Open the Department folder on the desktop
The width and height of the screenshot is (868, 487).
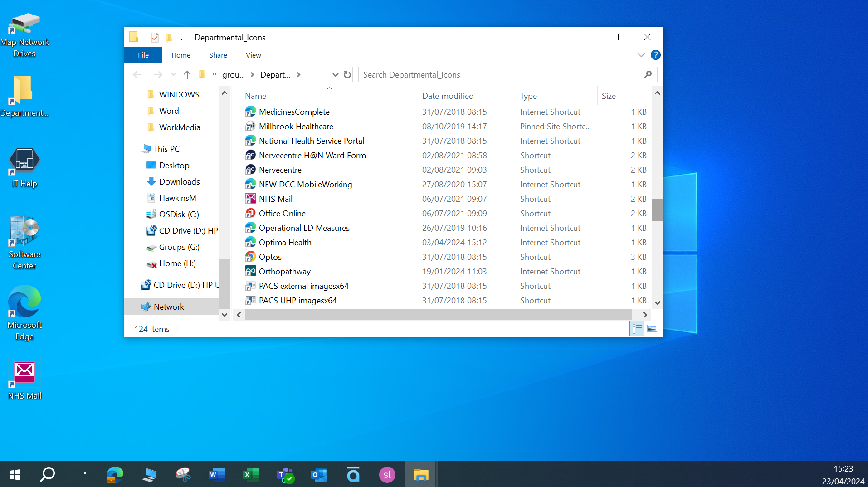coord(24,96)
